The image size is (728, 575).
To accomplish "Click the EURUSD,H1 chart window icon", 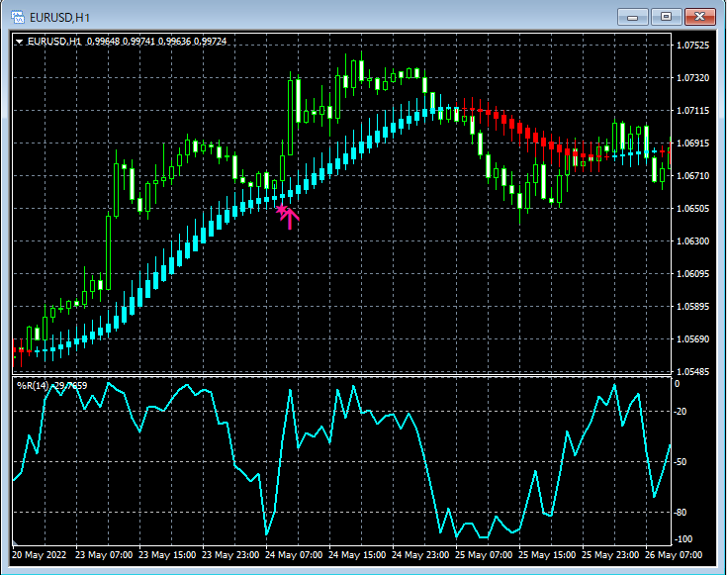I will pyautogui.click(x=18, y=17).
